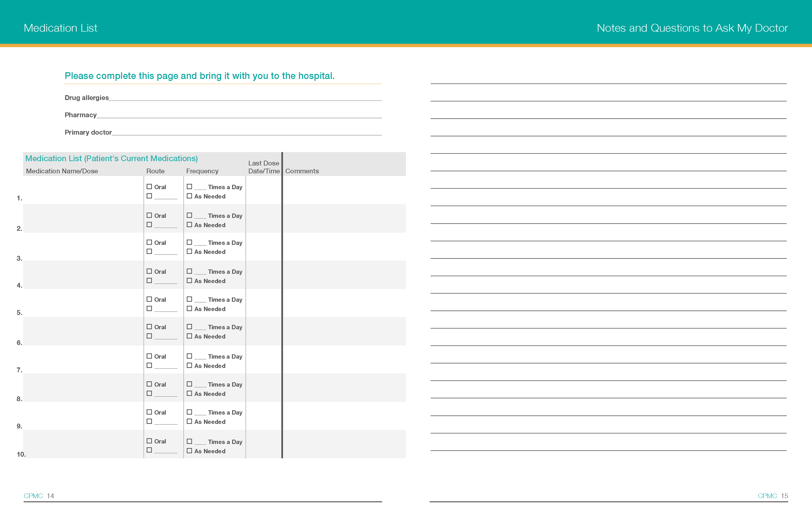This screenshot has width=812, height=526.
Task: Click the 'Medication Name/Dose' column header
Action: 62,171
